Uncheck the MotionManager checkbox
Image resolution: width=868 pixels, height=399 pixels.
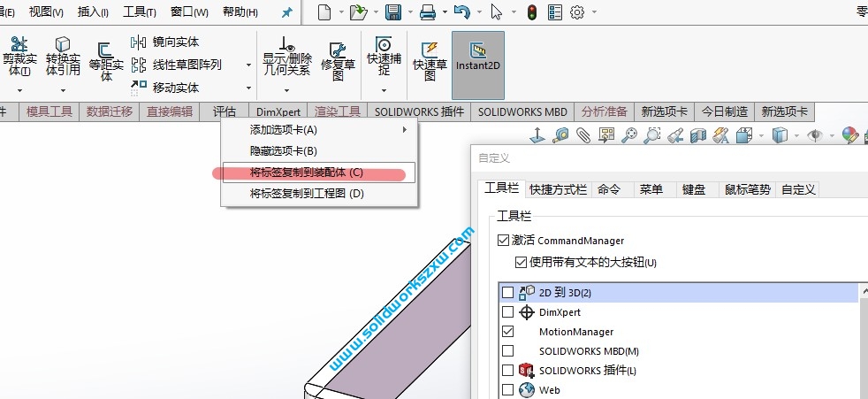(507, 332)
